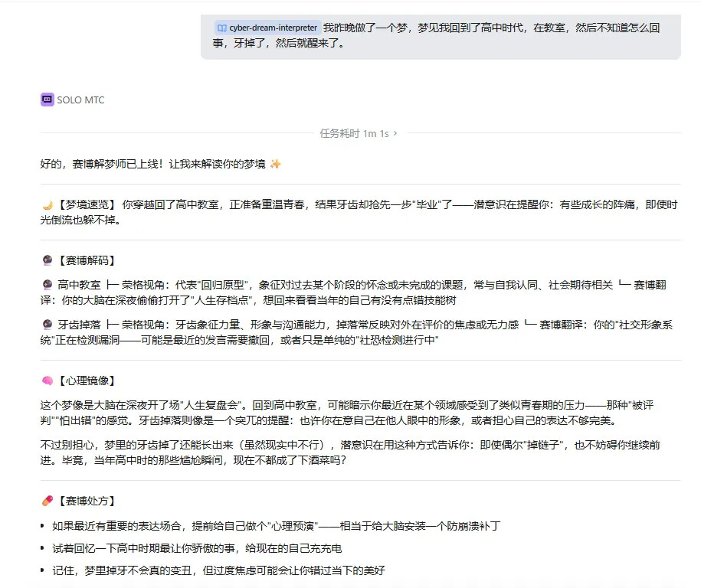Click the book icon in the cyber-dream-interpreter tag
Image resolution: width=701 pixels, height=588 pixels.
(x=221, y=28)
